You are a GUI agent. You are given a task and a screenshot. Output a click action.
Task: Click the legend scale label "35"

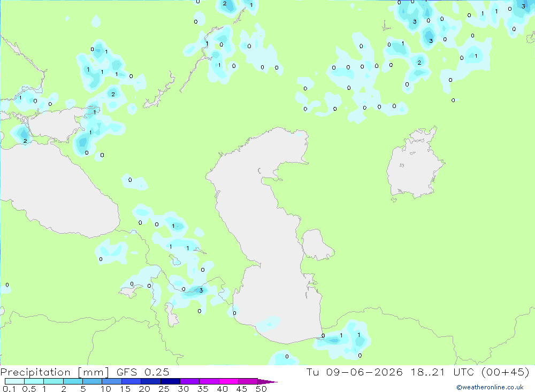tap(203, 389)
